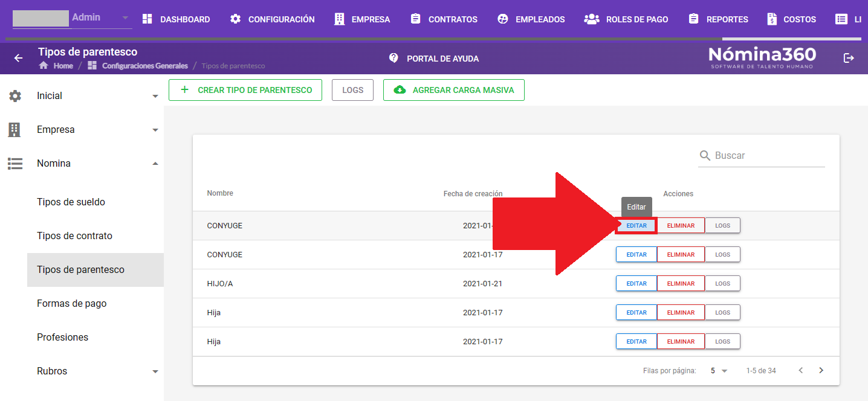Collapse the Nomina sidebar section

coord(155,163)
